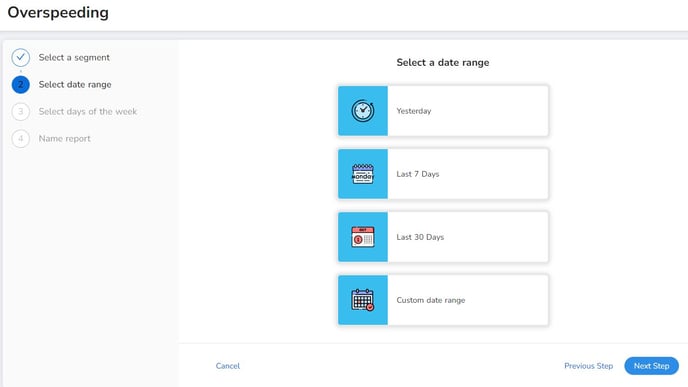Click the step 2 circle

[x=21, y=85]
